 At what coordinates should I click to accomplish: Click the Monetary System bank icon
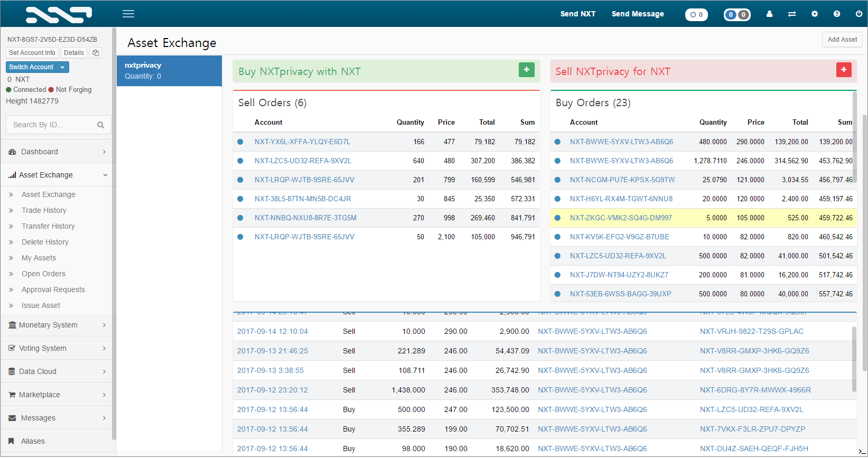(12, 325)
